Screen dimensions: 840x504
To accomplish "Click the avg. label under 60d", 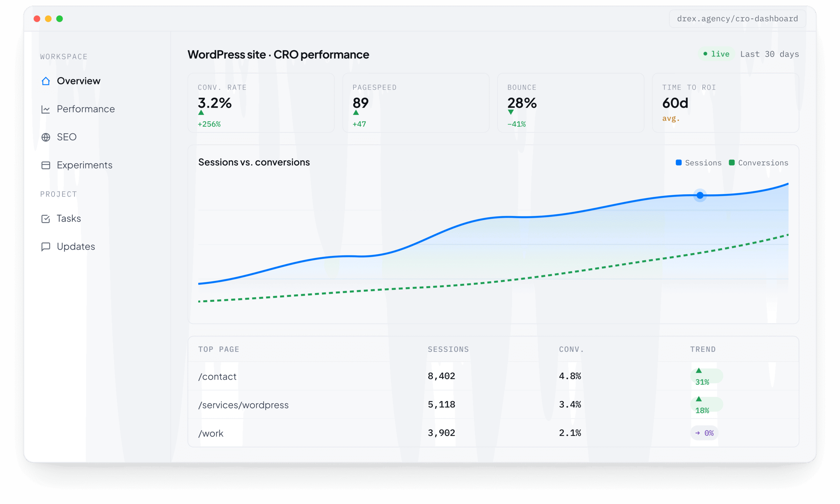I will pos(671,118).
